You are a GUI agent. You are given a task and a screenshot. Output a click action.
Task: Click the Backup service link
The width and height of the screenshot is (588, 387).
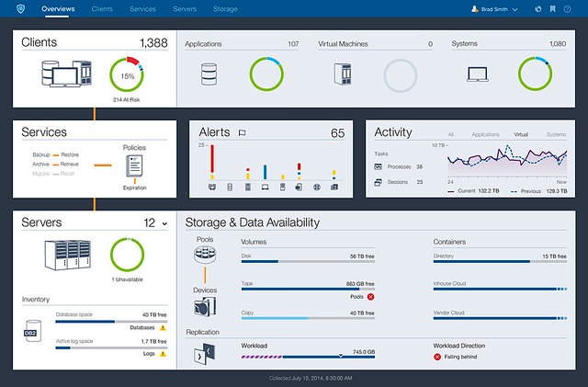(40, 155)
